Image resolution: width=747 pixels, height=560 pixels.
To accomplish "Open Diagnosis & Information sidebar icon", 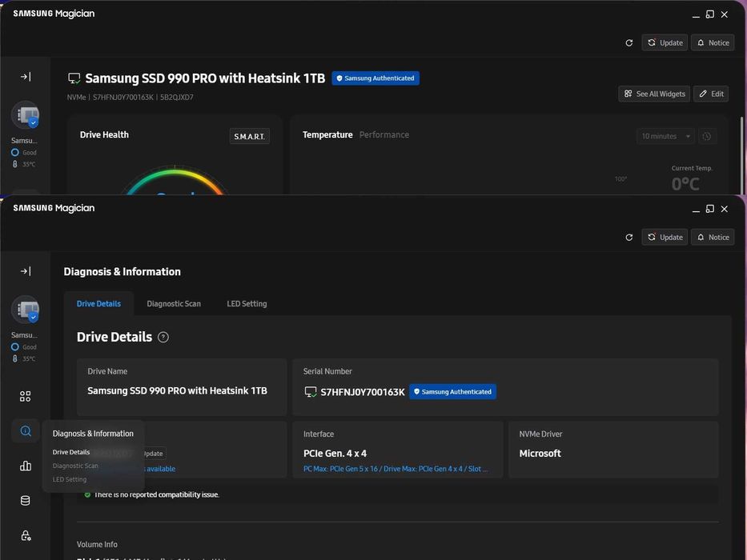I will coord(26,431).
